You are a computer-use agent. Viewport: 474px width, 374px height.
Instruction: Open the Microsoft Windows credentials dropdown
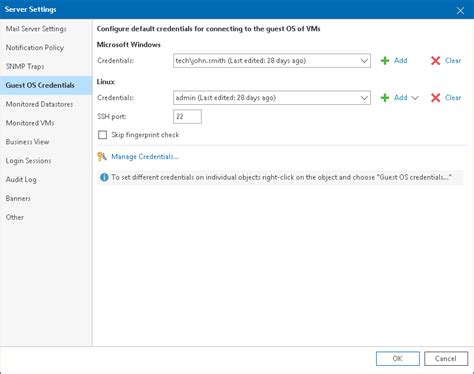(364, 61)
